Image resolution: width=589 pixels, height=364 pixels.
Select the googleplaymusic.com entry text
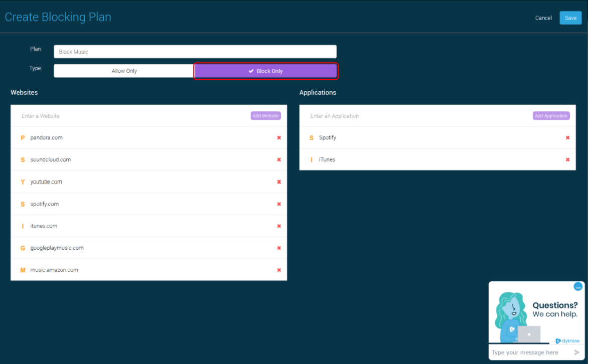[x=57, y=248]
